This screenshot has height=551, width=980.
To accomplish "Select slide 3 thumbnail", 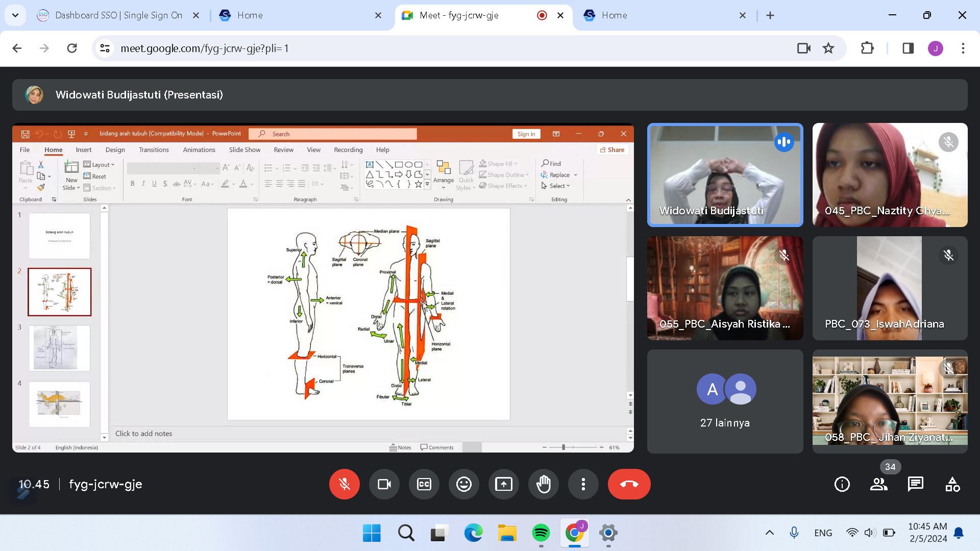I will (59, 348).
